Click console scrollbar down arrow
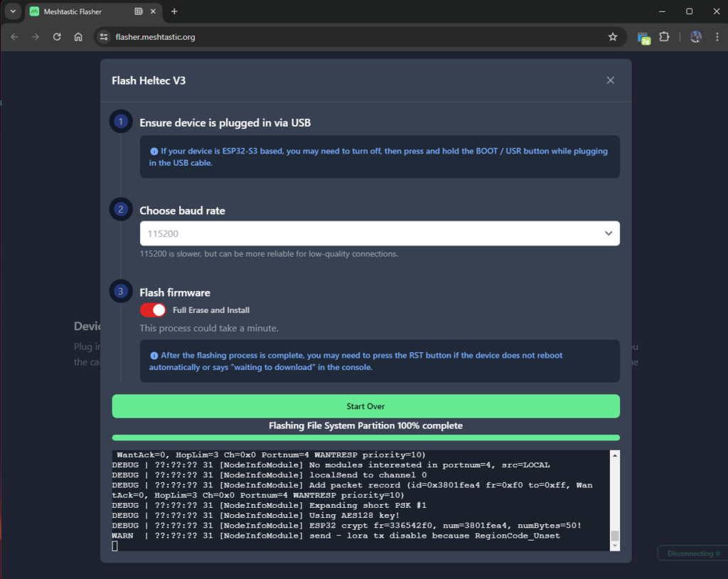This screenshot has height=579, width=728. click(x=615, y=546)
